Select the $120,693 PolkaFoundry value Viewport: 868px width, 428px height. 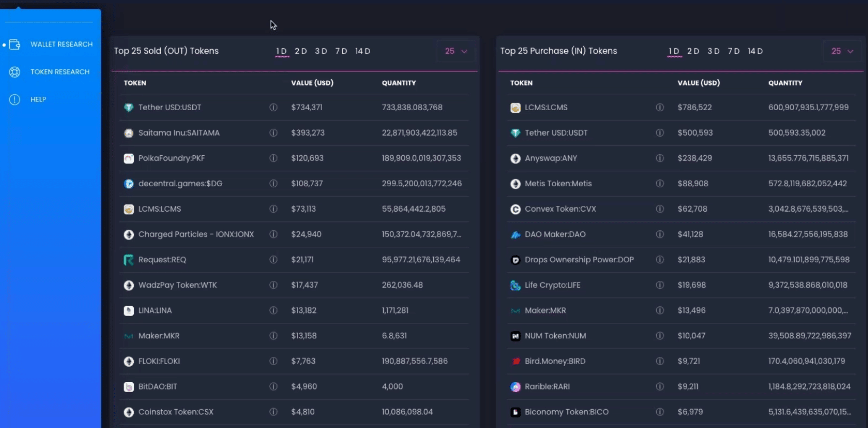[307, 158]
